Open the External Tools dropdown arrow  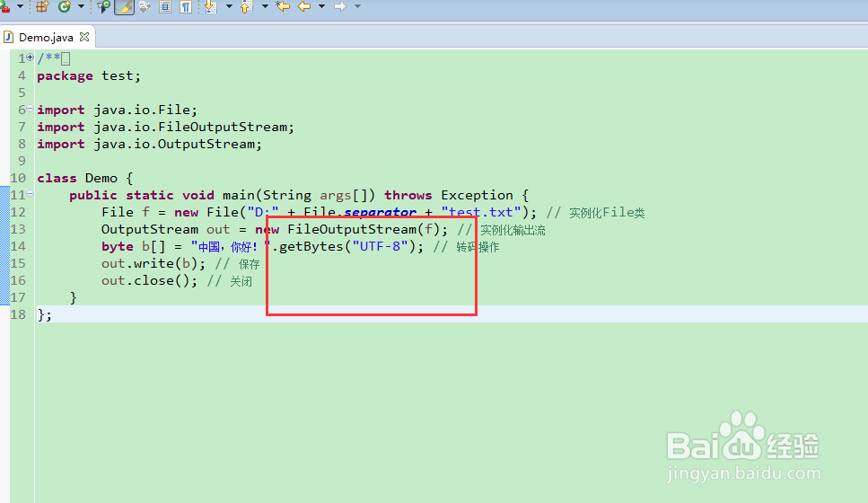pyautogui.click(x=20, y=6)
